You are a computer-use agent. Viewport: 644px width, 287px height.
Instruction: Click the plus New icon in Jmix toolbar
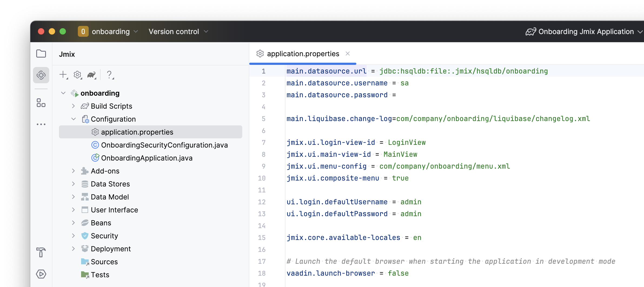coord(63,75)
